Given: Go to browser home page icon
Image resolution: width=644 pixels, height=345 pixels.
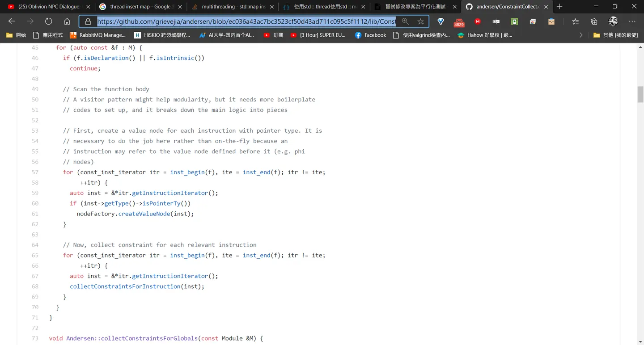Looking at the screenshot, I should coord(67,21).
